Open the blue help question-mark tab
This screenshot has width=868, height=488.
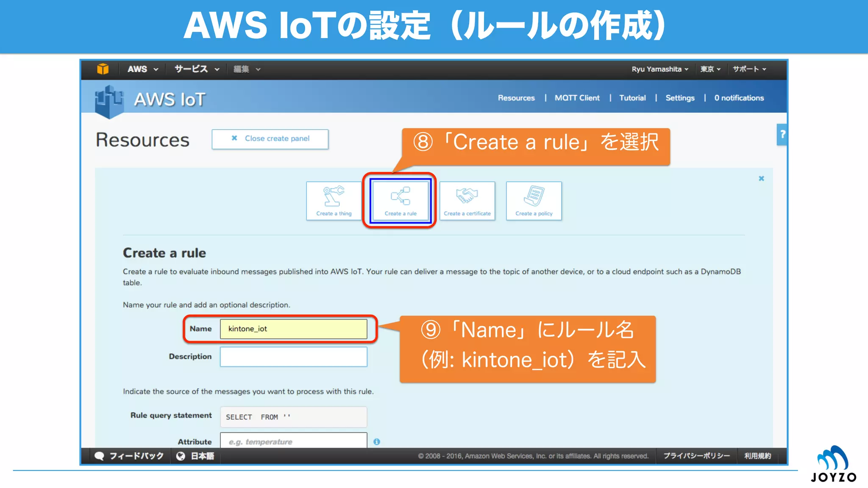pyautogui.click(x=782, y=134)
